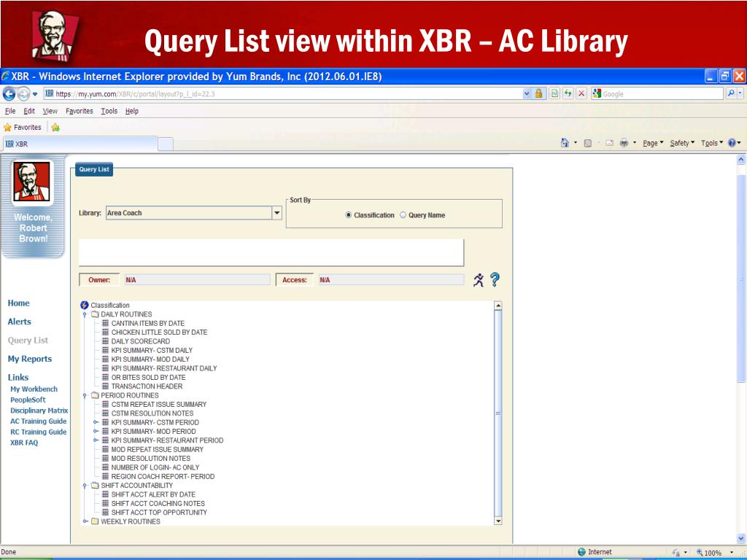Click the red X Stop loading icon
The height and width of the screenshot is (560, 747).
click(581, 93)
